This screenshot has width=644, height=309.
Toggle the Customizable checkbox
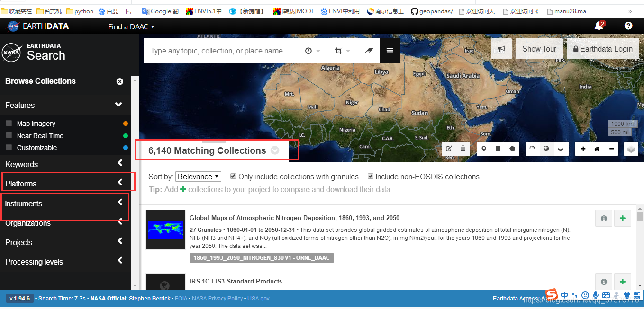[9, 147]
